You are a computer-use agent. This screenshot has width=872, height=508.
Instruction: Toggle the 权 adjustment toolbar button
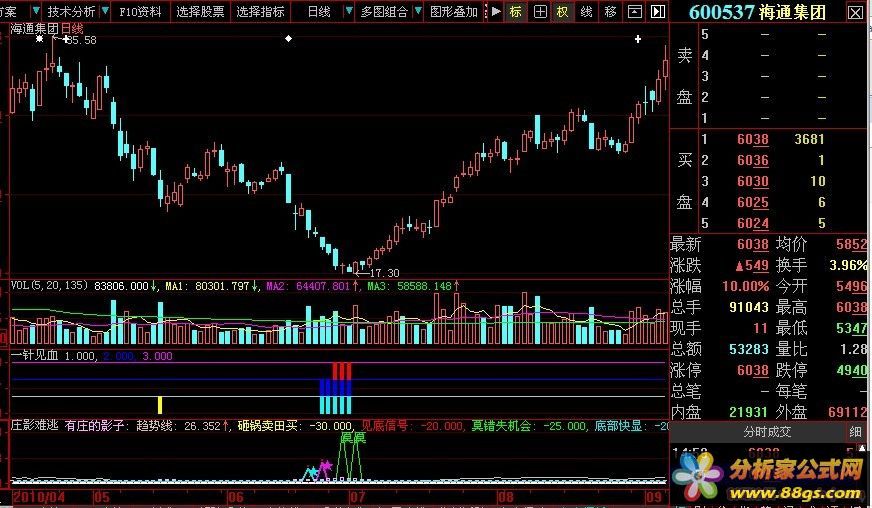point(563,11)
